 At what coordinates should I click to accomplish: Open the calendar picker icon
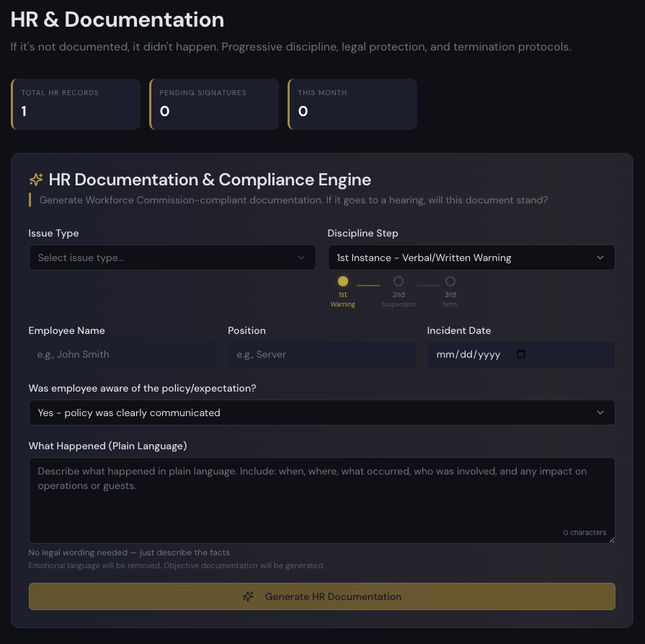pyautogui.click(x=521, y=354)
